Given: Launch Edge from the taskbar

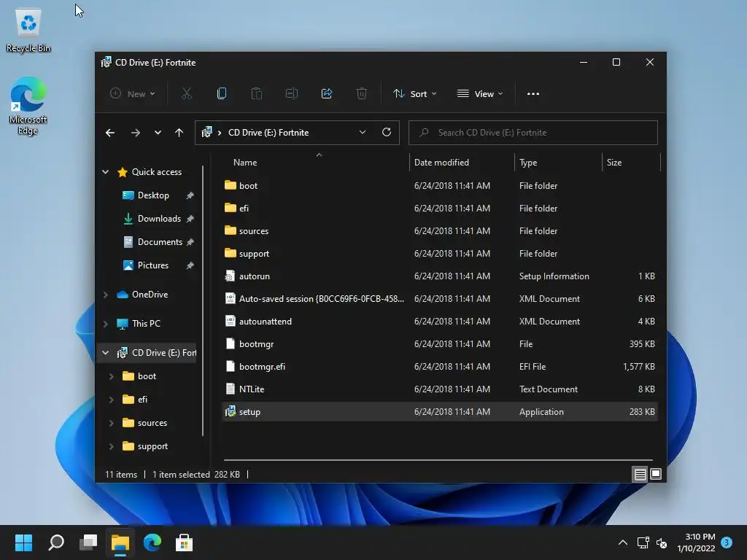Looking at the screenshot, I should [x=152, y=542].
